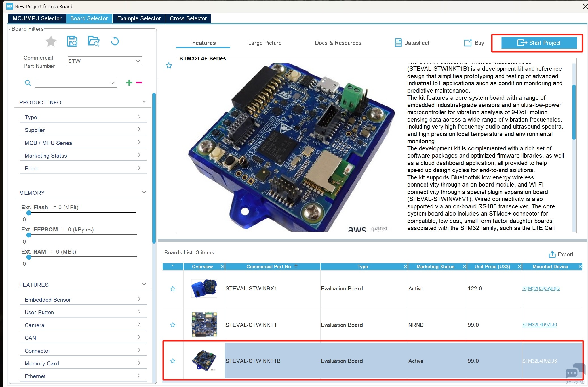Image resolution: width=588 pixels, height=387 pixels.
Task: Open the STM32L4R9ZIJ6 link for STEVAL-STWINKT1
Action: (539, 325)
